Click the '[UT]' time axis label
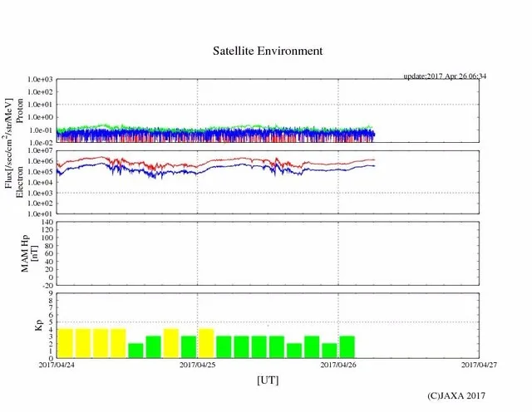The height and width of the screenshot is (412, 532). 268,380
